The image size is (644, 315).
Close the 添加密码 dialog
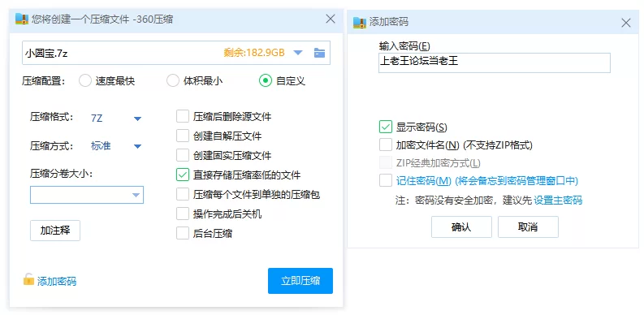[626, 23]
